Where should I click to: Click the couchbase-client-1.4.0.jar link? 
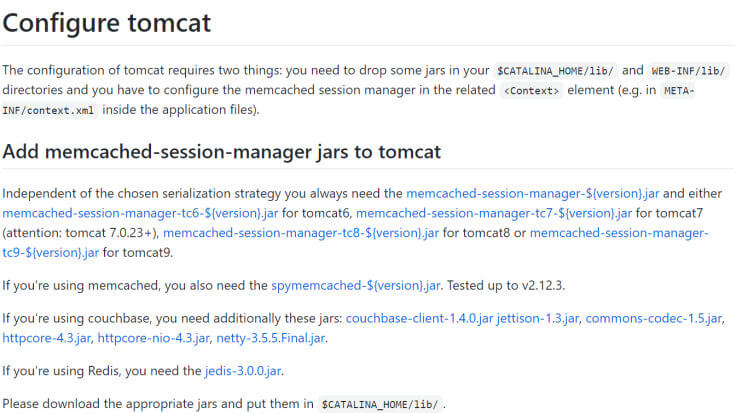pyautogui.click(x=419, y=318)
